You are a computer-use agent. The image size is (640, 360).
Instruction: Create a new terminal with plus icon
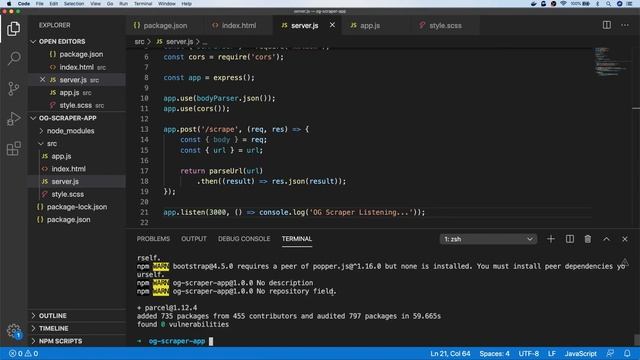point(551,239)
